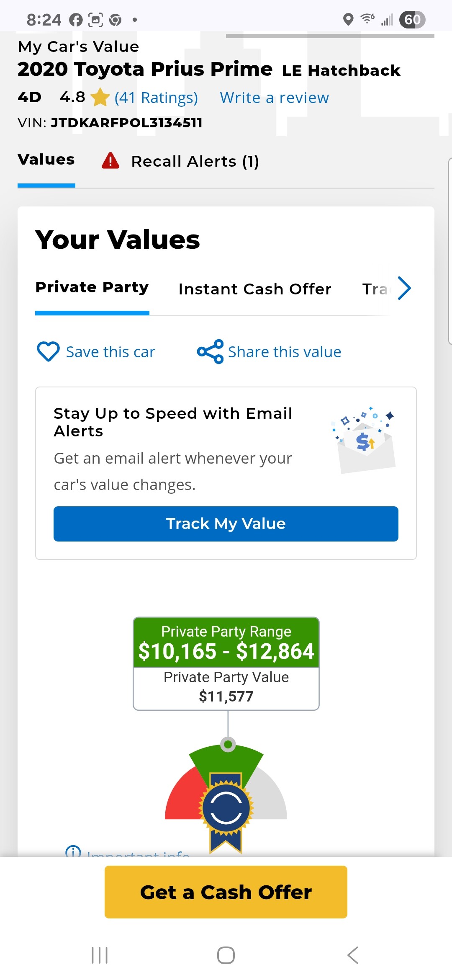Image resolution: width=452 pixels, height=980 pixels.
Task: Click the Write a review link
Action: coord(275,98)
